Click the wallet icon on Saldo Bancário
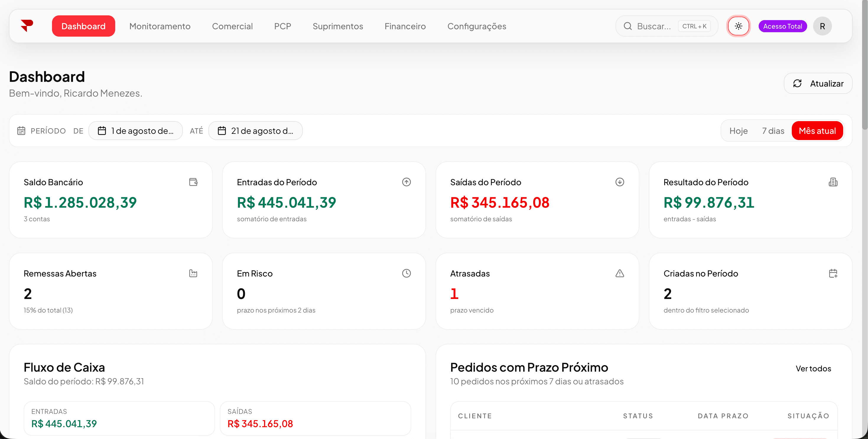This screenshot has height=439, width=868. (193, 182)
